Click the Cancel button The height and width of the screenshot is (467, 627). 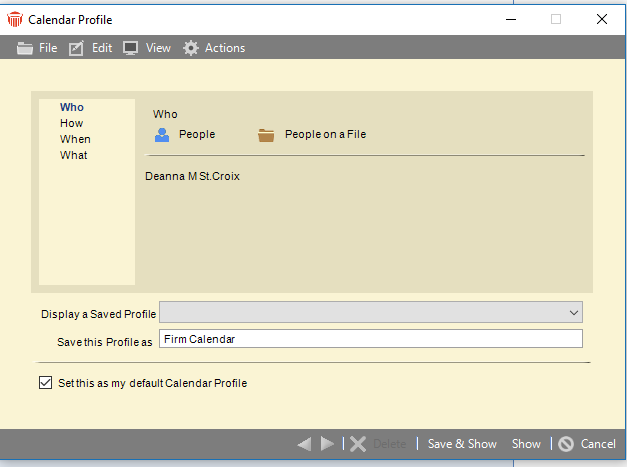(598, 444)
